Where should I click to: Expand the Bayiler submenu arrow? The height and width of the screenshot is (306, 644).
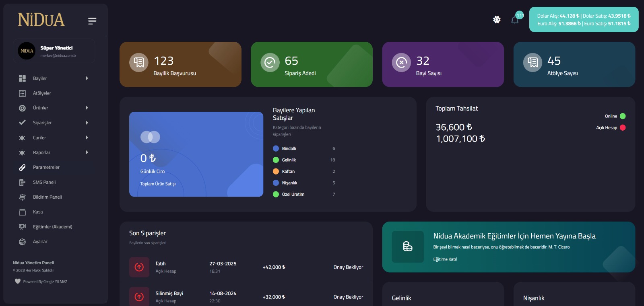point(87,78)
